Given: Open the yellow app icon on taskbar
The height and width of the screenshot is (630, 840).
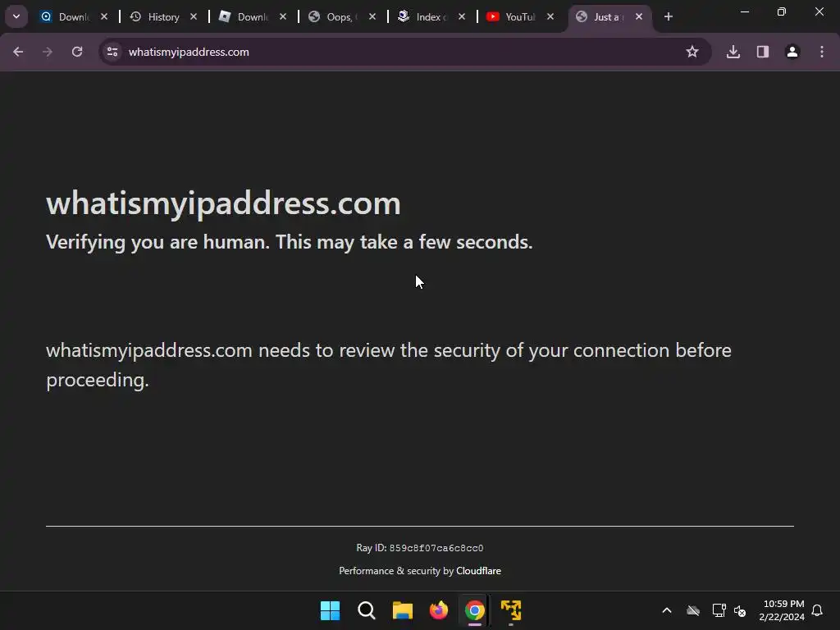Looking at the screenshot, I should click(511, 610).
